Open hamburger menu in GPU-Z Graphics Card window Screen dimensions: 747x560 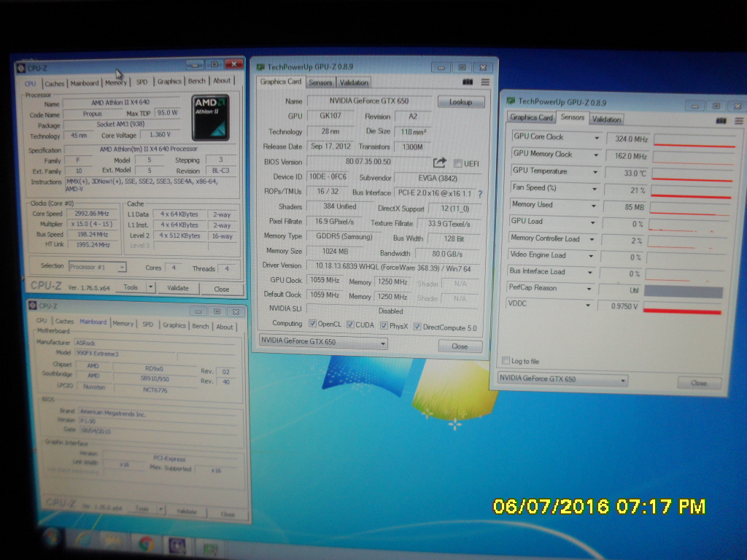485,82
